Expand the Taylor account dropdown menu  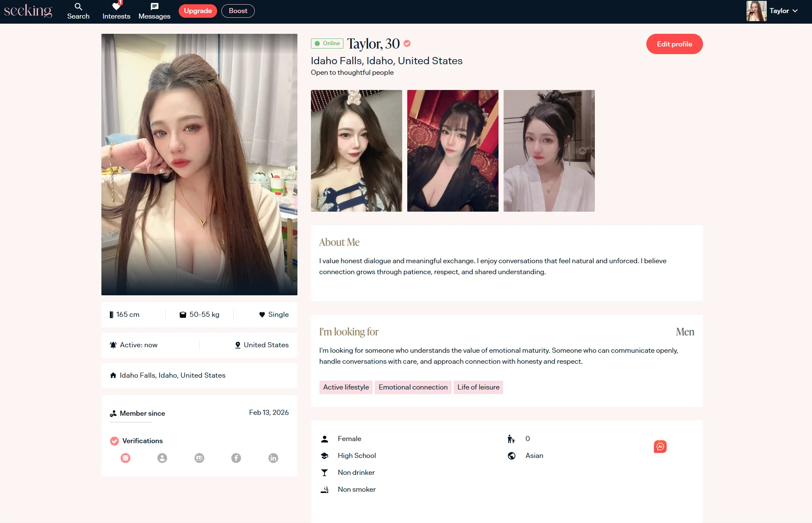795,11
